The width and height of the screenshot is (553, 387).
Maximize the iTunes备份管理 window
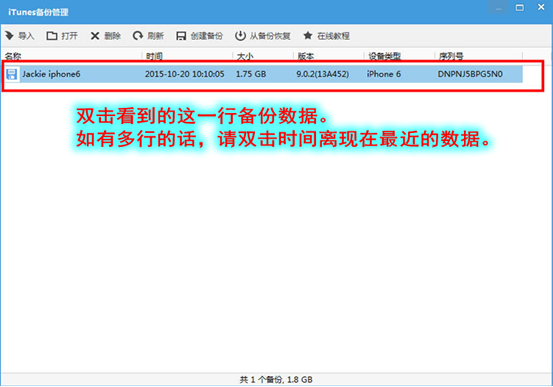click(519, 7)
